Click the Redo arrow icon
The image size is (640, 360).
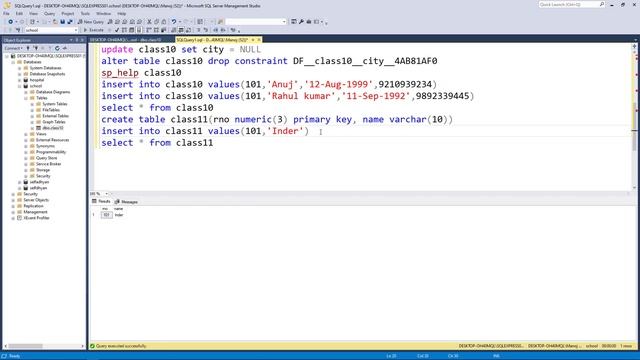(x=186, y=22)
